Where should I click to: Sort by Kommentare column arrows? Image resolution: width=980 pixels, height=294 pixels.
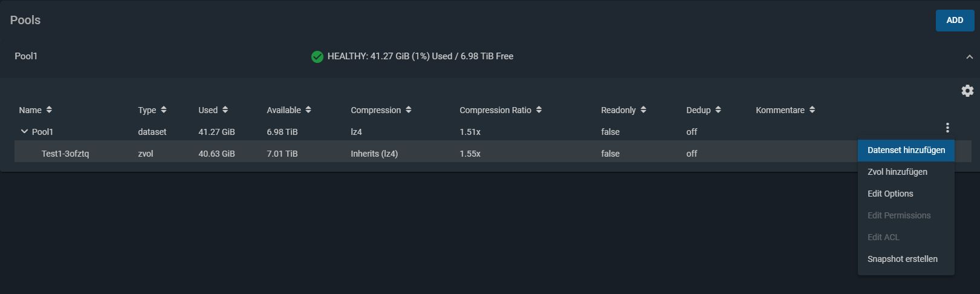(812, 109)
